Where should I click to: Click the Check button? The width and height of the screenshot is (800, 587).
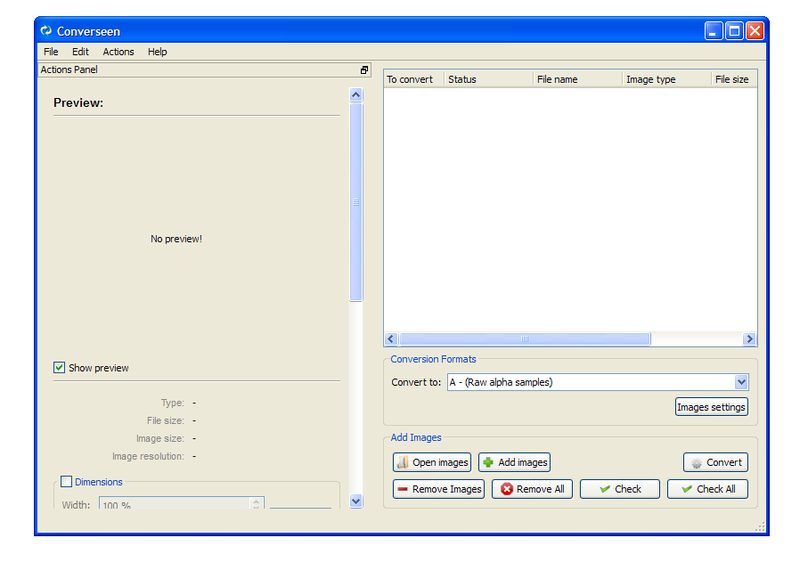point(620,489)
